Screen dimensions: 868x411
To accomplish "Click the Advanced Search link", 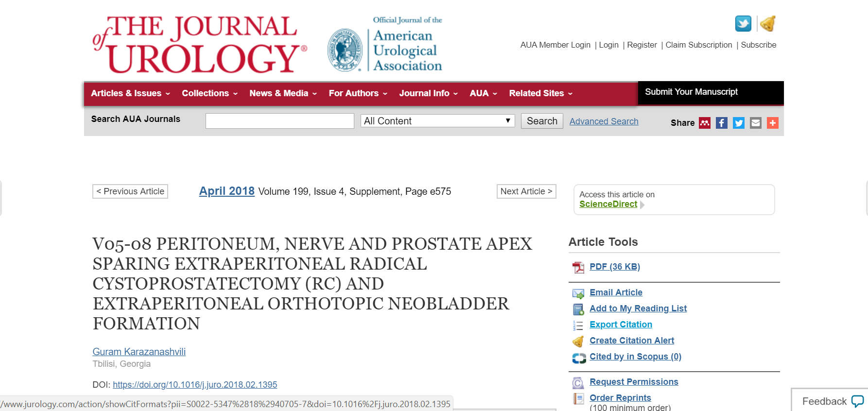I will pos(604,121).
